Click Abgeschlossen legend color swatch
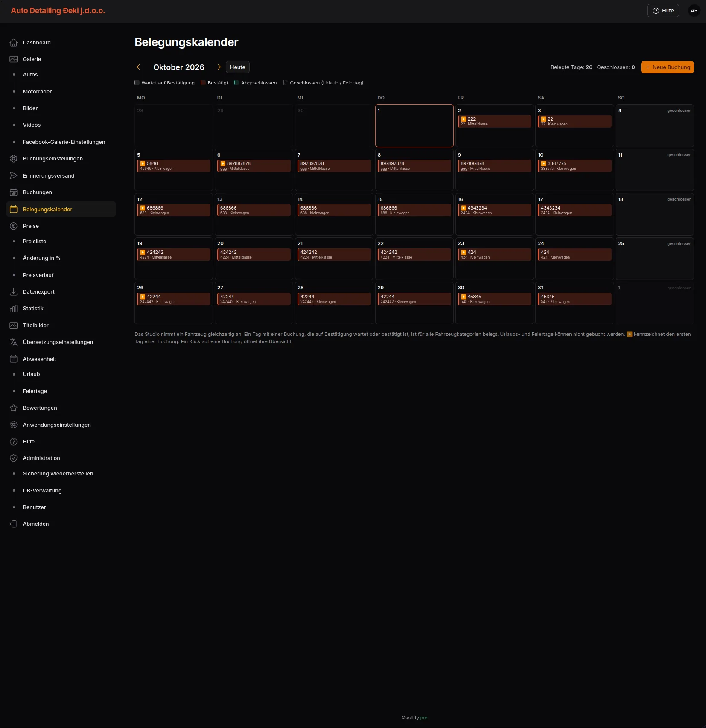706x728 pixels. pos(236,83)
